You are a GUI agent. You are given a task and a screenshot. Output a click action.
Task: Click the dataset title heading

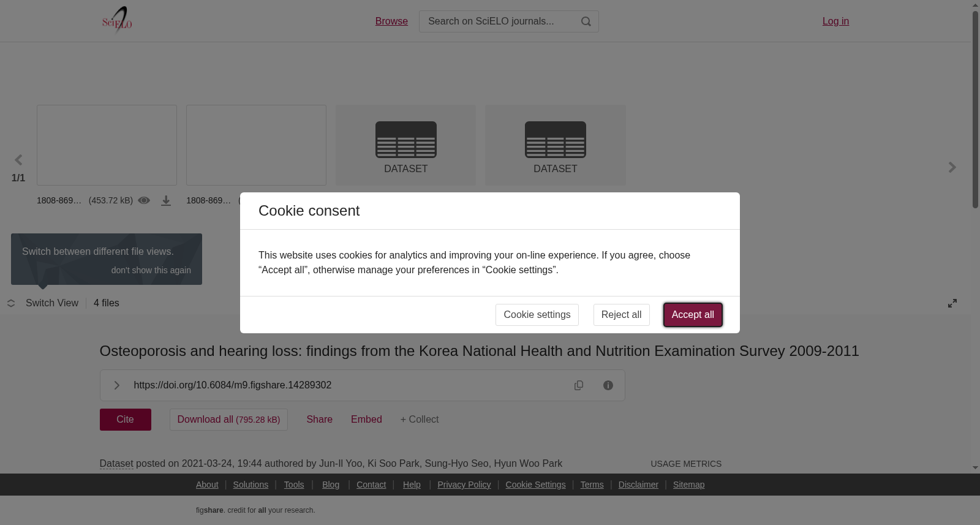coord(479,351)
